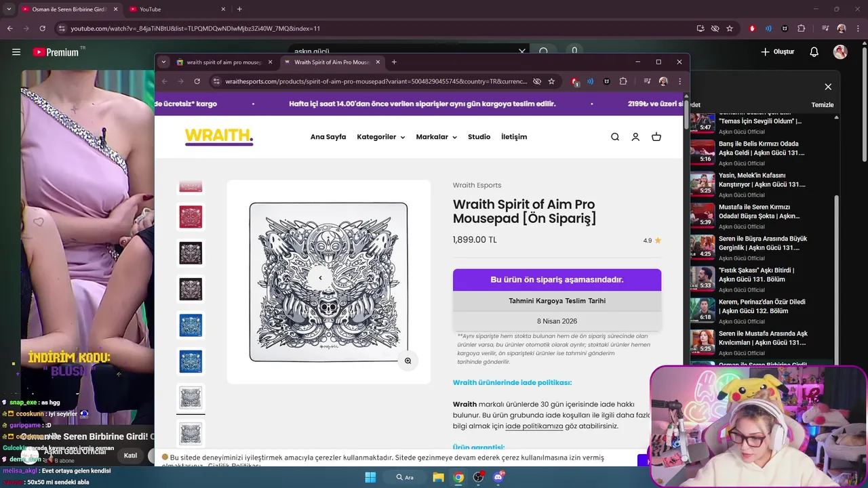Click the Oluştur create button on YouTube
The height and width of the screenshot is (488, 868).
point(777,52)
